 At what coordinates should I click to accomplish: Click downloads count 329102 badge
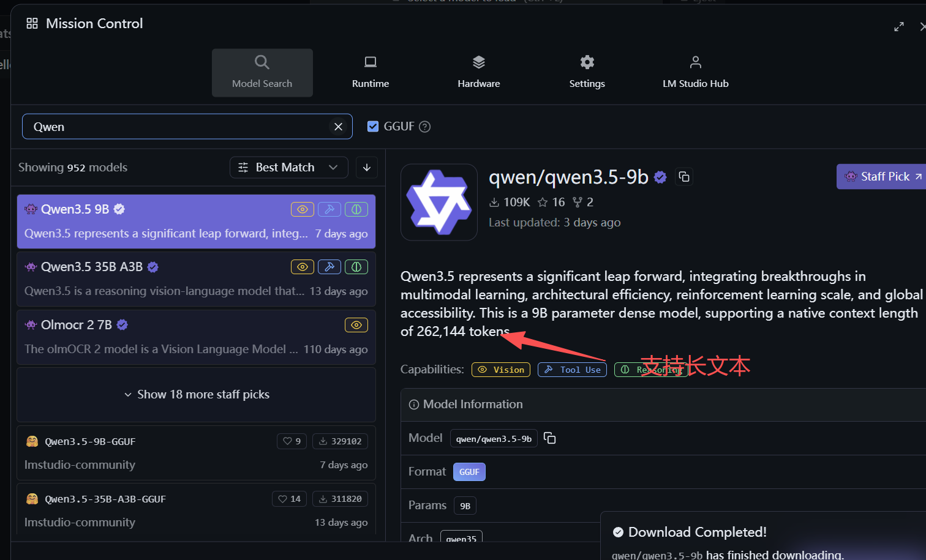340,441
